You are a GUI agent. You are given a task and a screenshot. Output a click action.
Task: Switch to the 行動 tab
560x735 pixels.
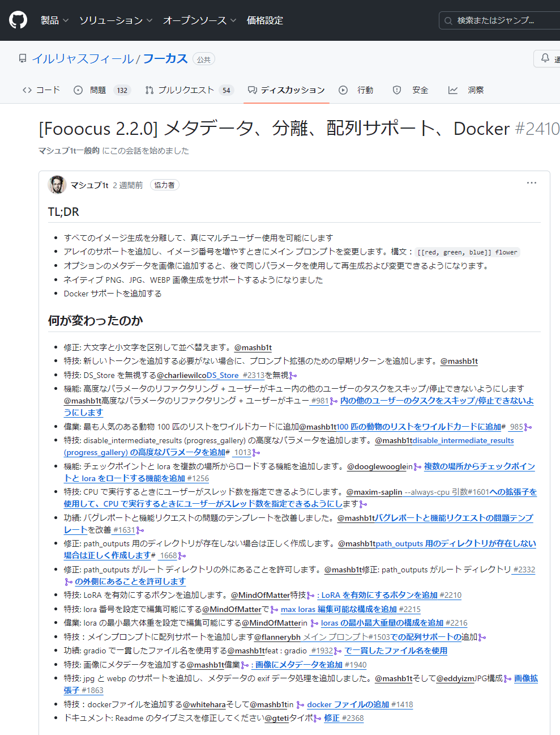356,90
